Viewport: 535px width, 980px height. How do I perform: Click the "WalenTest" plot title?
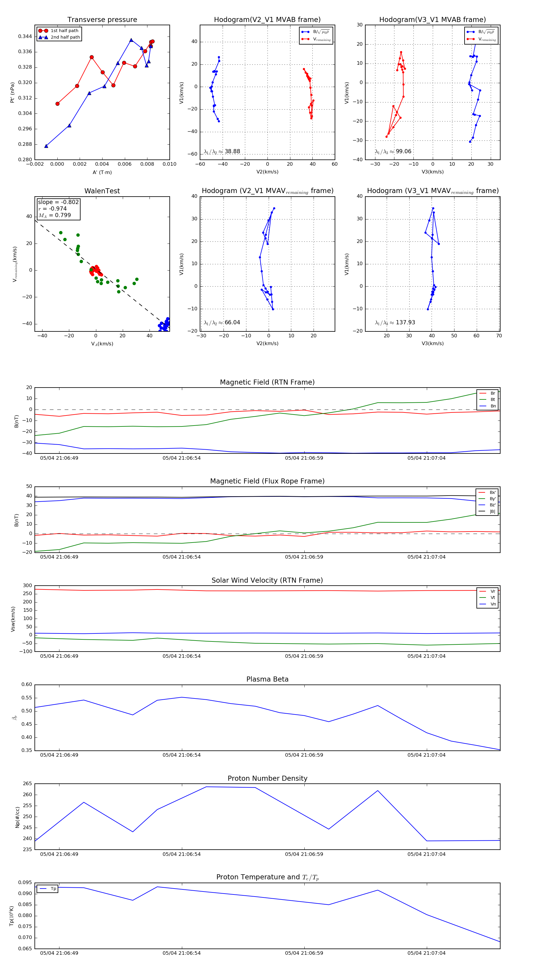pyautogui.click(x=102, y=191)
